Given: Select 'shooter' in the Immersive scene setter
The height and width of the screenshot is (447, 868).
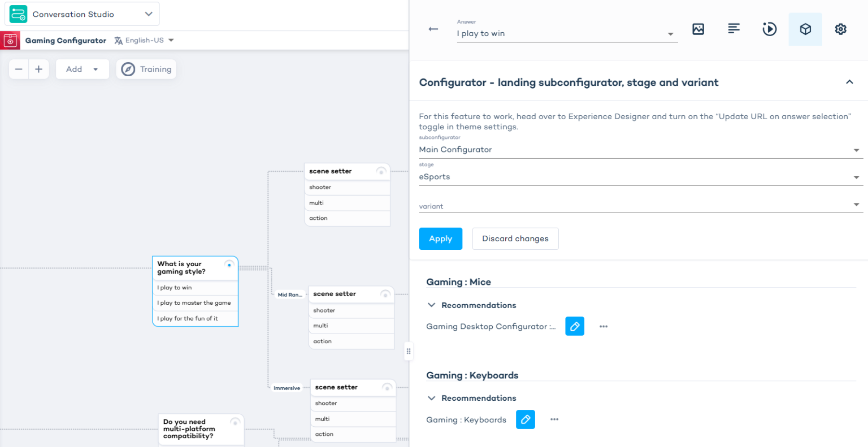Looking at the screenshot, I should tap(353, 404).
